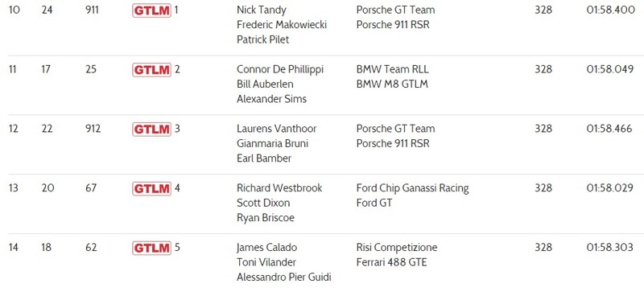644x292 pixels.
Task: Click the GTLM badge beside Risi Competizione entry
Action: tap(151, 248)
